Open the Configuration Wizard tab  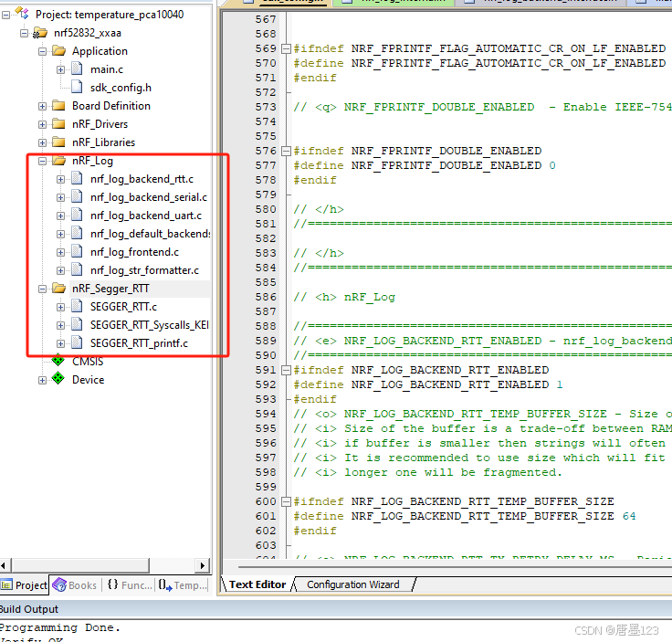coord(353,585)
